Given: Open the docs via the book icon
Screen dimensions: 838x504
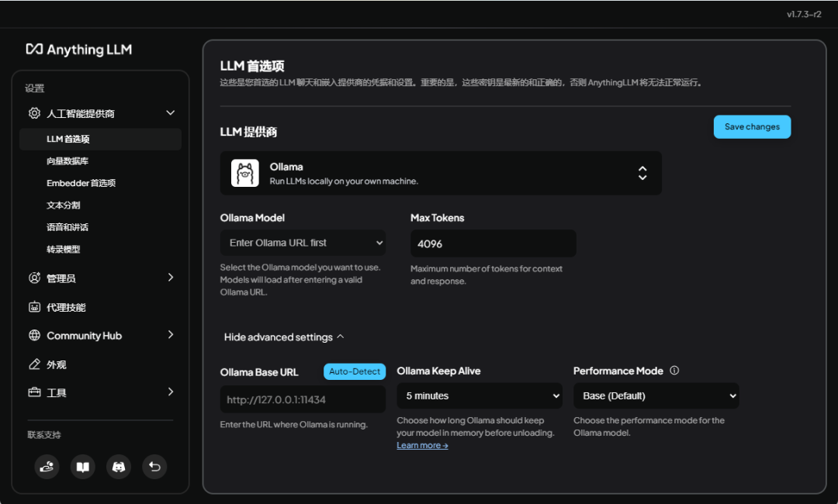Looking at the screenshot, I should click(x=83, y=467).
